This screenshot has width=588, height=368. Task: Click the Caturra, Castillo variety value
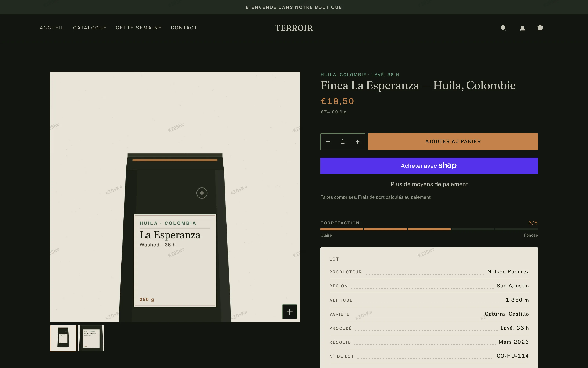(x=507, y=314)
